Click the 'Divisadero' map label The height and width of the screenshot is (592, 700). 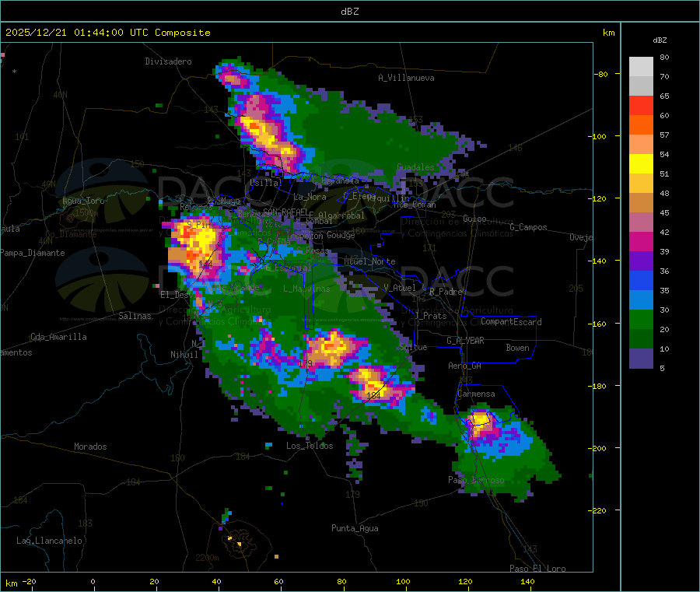168,61
